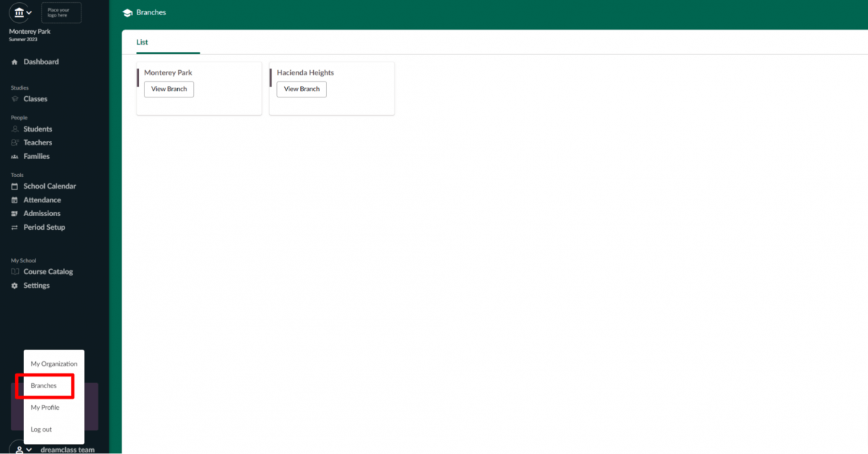Click the Admissions icon in sidebar
Screen dimensions: 868x454
[14, 214]
